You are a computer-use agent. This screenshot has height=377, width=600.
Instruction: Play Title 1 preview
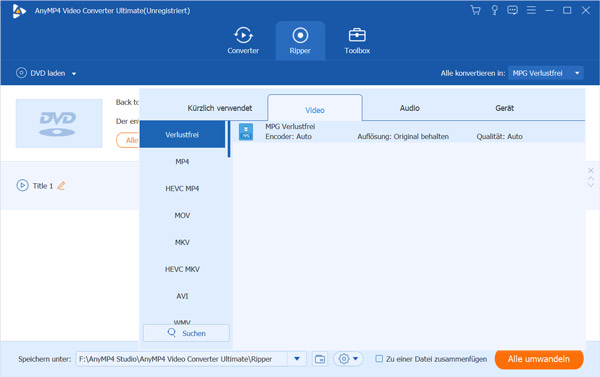(22, 185)
